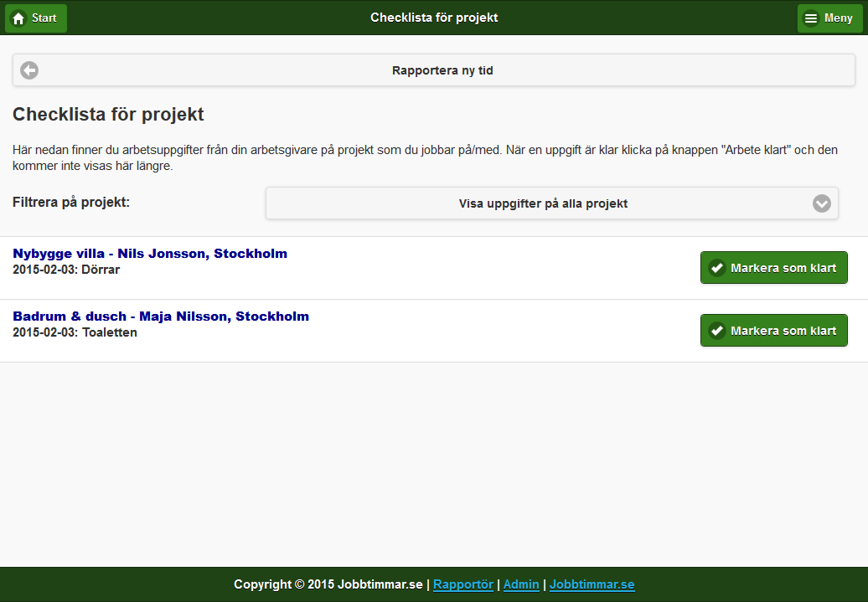Click the 2015-02-03: Toaletten task text
868x602 pixels.
click(x=75, y=332)
